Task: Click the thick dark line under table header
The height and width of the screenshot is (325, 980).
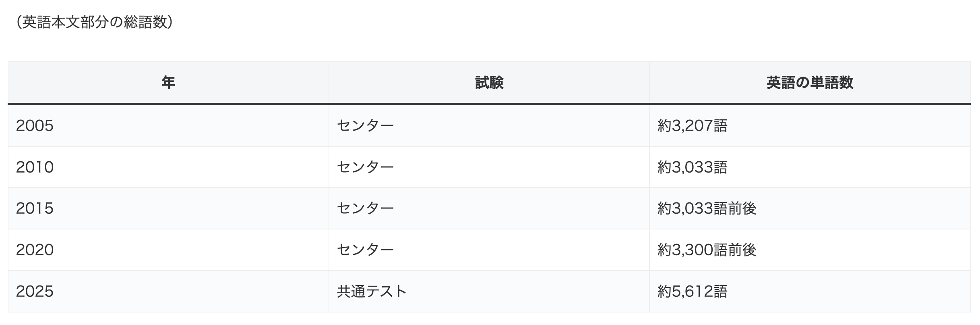Action: pyautogui.click(x=489, y=104)
